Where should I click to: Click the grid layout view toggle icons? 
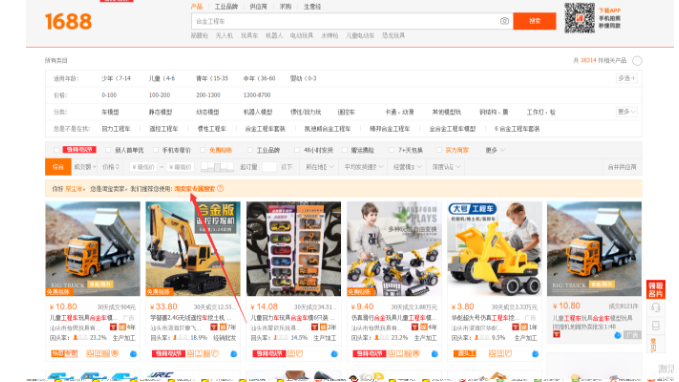point(217,167)
